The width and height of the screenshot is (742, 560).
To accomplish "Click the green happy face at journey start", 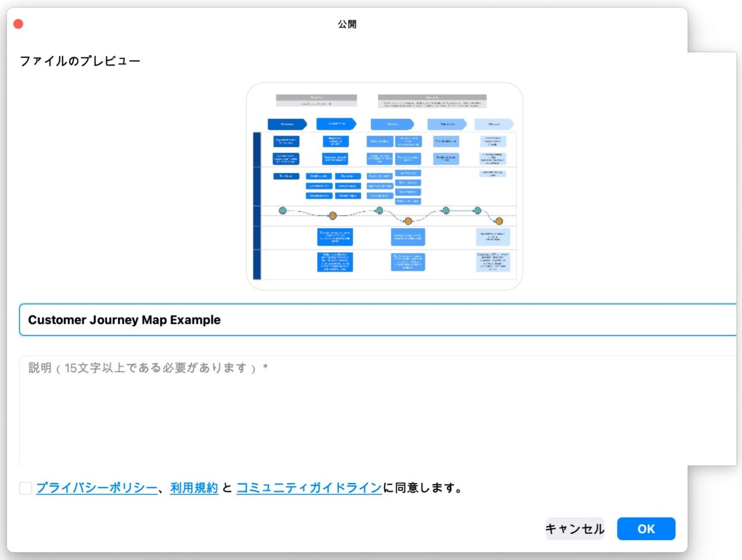I will coord(282,210).
